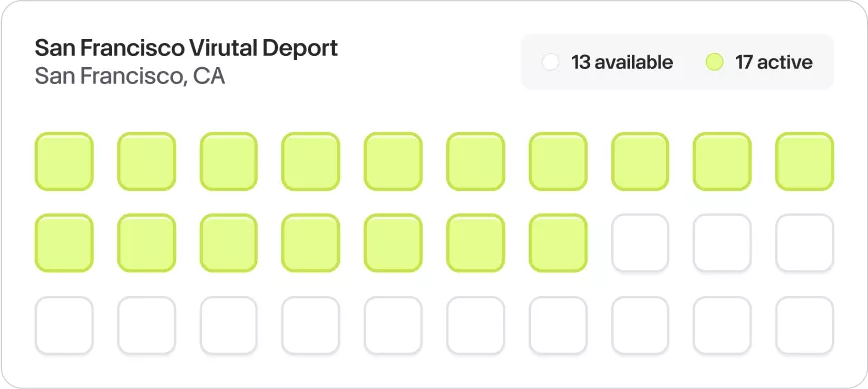Click the white circle beside 13 available
868x389 pixels.
pyautogui.click(x=551, y=62)
